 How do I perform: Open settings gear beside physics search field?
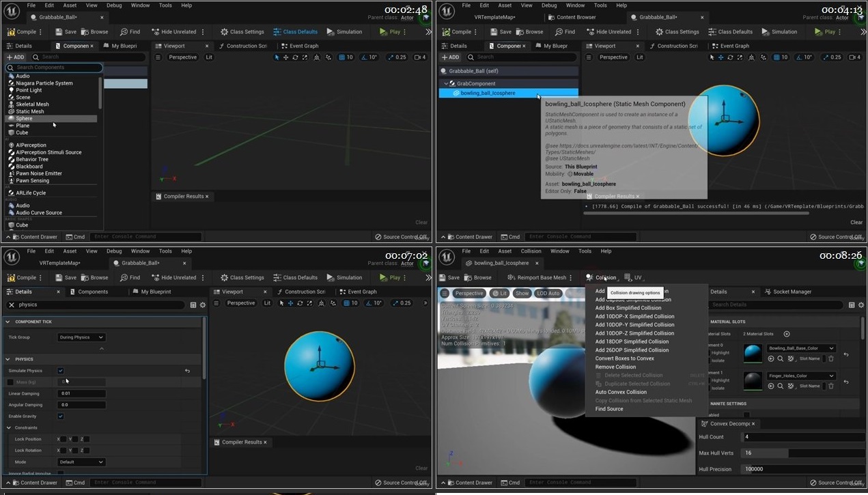click(x=203, y=305)
